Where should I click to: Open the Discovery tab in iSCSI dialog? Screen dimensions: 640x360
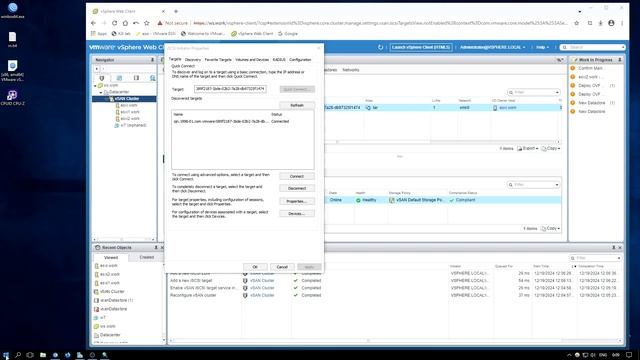(x=193, y=60)
